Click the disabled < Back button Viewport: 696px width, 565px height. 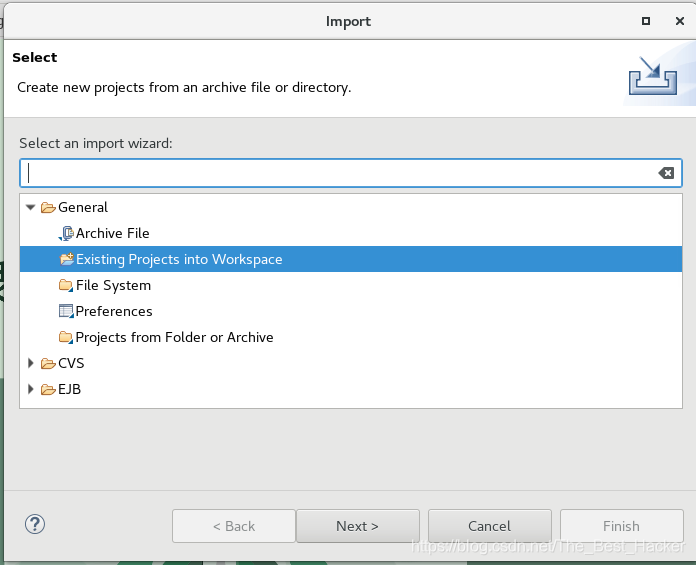[x=234, y=526]
